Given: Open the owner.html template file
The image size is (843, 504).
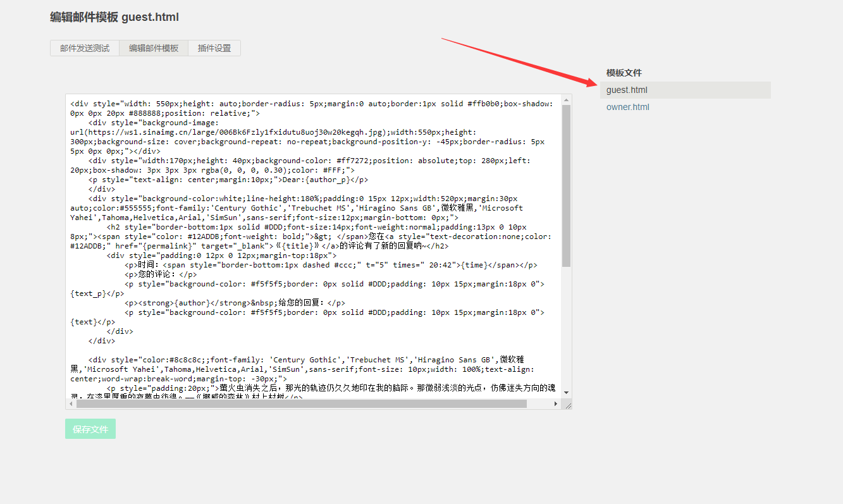Looking at the screenshot, I should point(627,107).
